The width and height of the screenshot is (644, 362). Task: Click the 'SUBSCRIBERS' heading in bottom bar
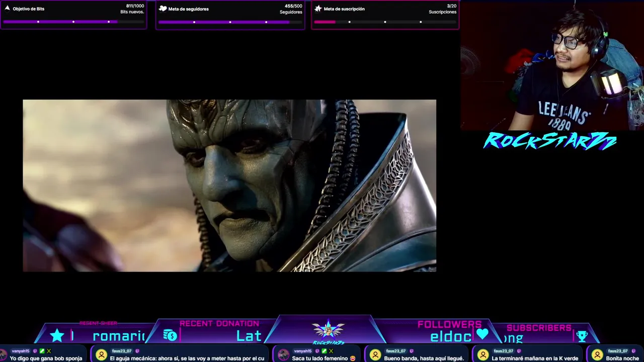click(539, 328)
